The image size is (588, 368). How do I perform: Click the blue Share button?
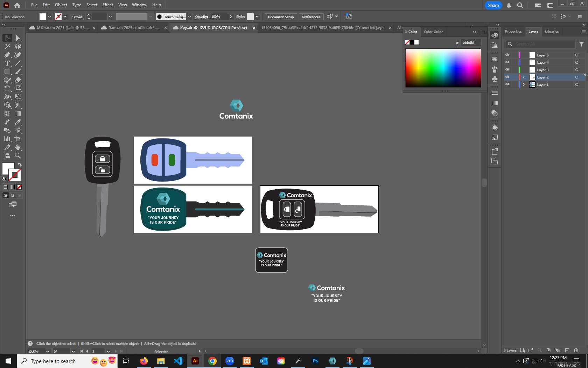493,5
